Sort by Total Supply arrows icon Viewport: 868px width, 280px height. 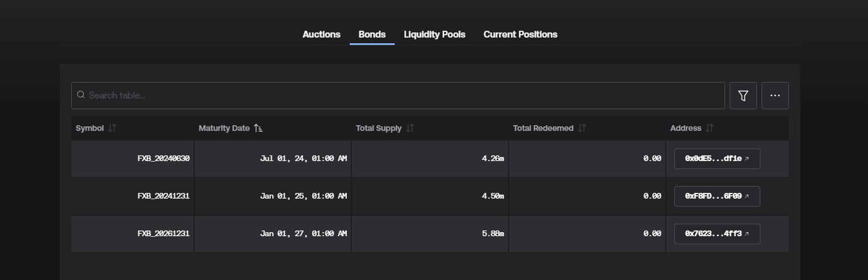pos(410,128)
